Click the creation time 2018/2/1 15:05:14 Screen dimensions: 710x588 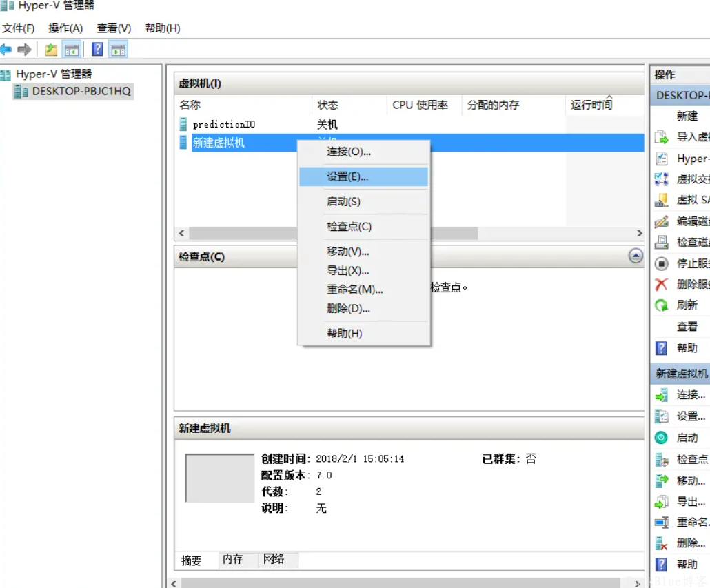360,459
